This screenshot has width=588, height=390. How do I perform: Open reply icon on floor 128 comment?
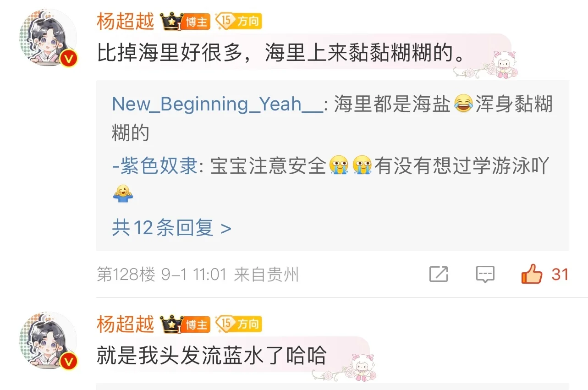(x=485, y=275)
